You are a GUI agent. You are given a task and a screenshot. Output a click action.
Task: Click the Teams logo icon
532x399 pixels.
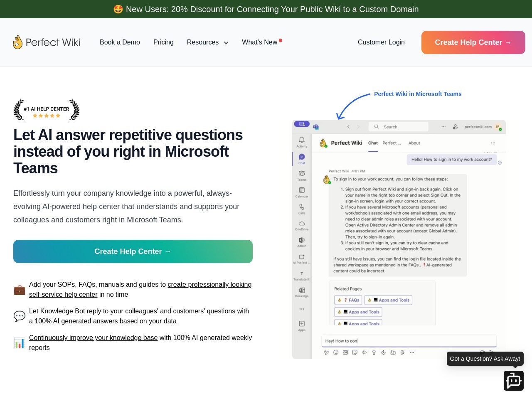(x=316, y=127)
